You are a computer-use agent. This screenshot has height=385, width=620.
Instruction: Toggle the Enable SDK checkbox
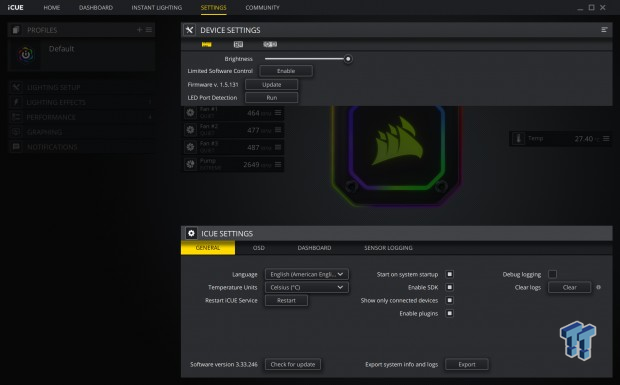coord(450,287)
